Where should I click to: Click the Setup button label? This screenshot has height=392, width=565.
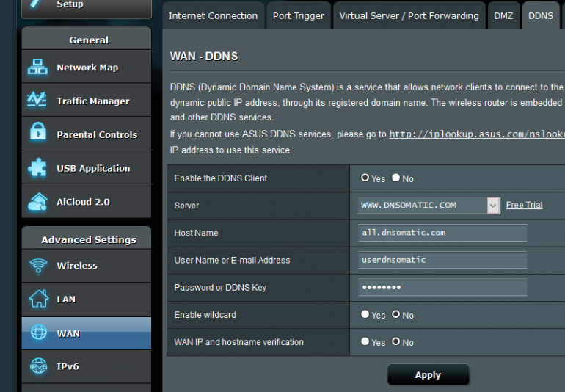[70, 4]
